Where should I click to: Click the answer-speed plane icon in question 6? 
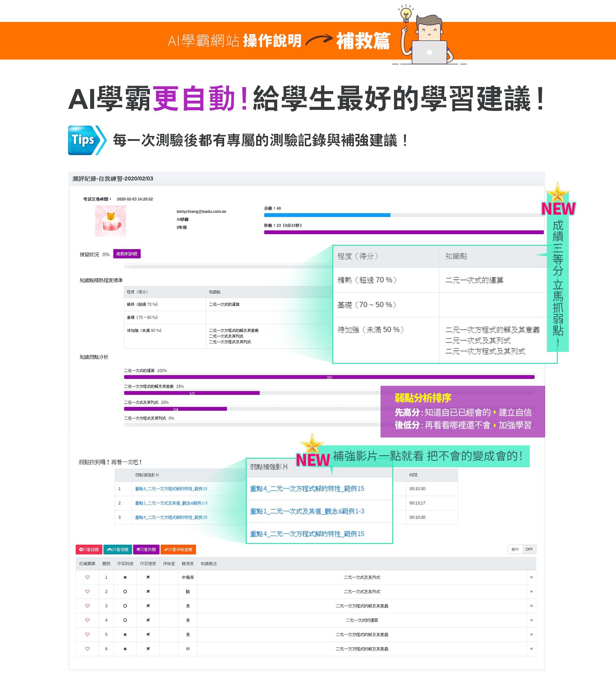(148, 649)
